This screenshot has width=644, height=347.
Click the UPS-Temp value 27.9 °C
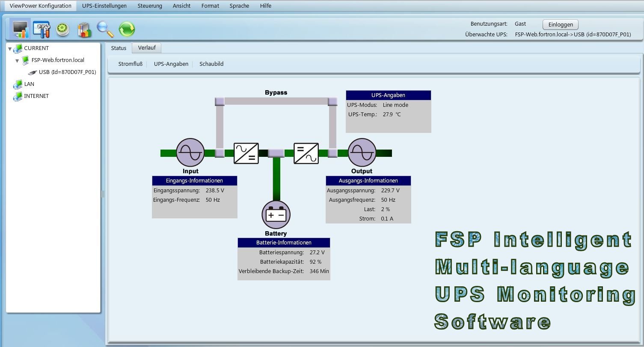[392, 115]
